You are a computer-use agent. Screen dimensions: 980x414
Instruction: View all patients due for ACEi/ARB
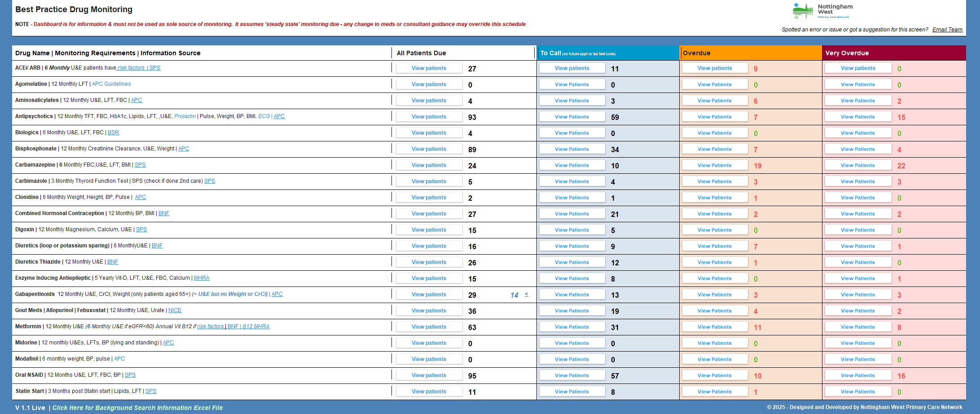429,68
